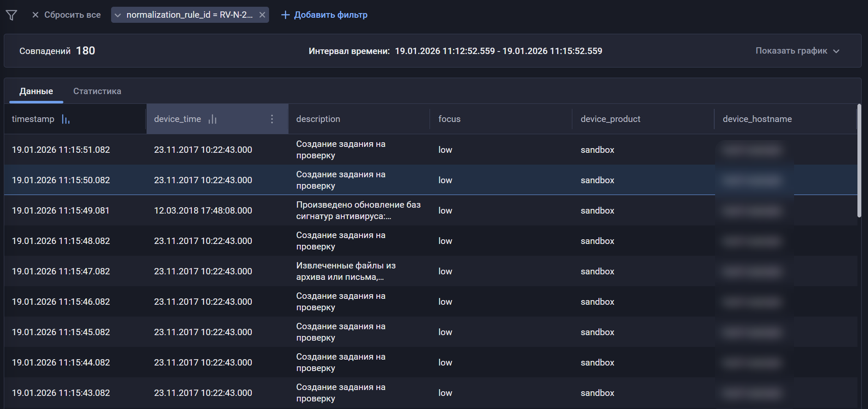Viewport: 868px width, 409px height.
Task: Click the focus column header
Action: [449, 119]
